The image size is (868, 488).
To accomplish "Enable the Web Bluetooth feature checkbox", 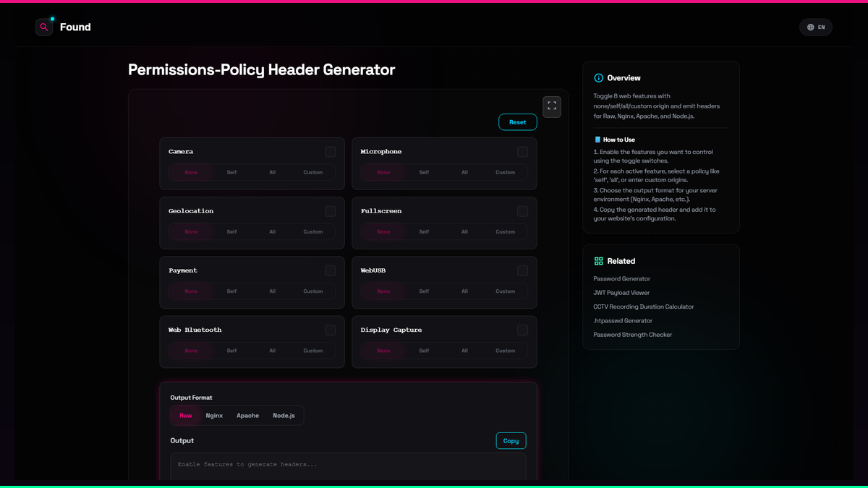I will 330,330.
